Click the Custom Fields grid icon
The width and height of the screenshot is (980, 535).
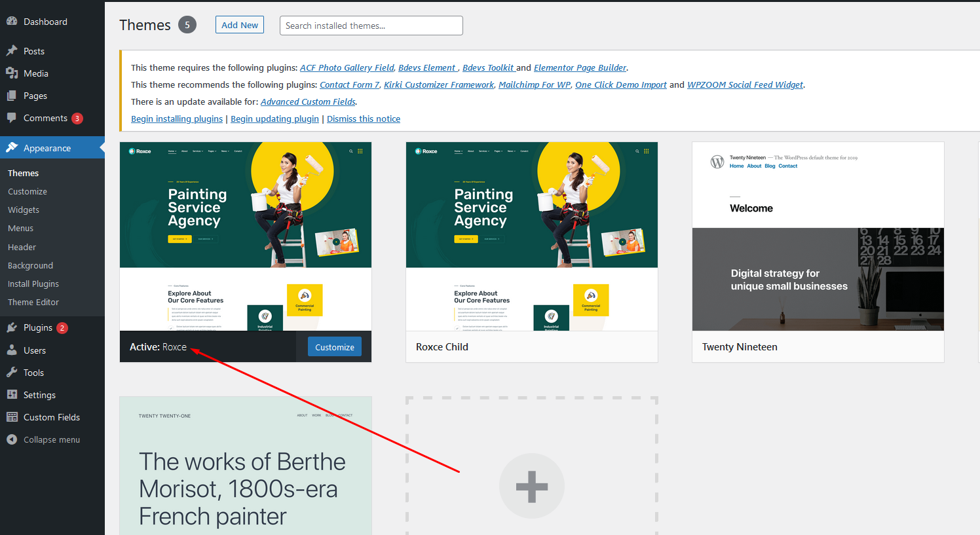pyautogui.click(x=12, y=416)
